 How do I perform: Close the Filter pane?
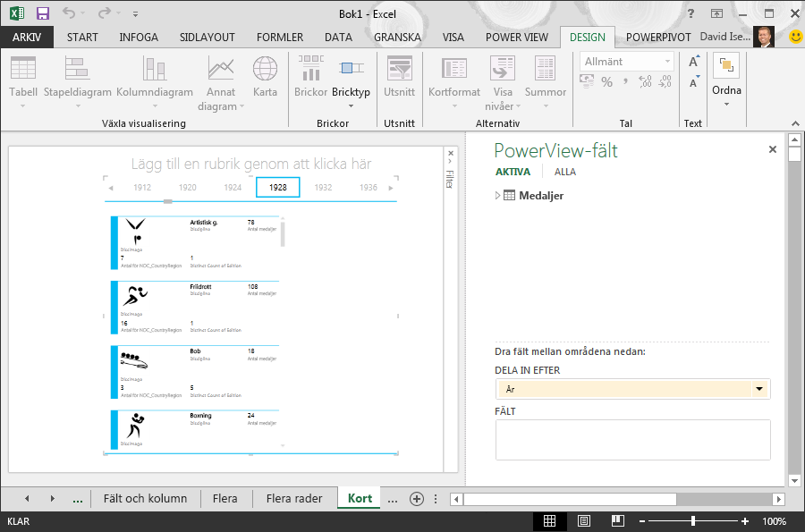450,153
